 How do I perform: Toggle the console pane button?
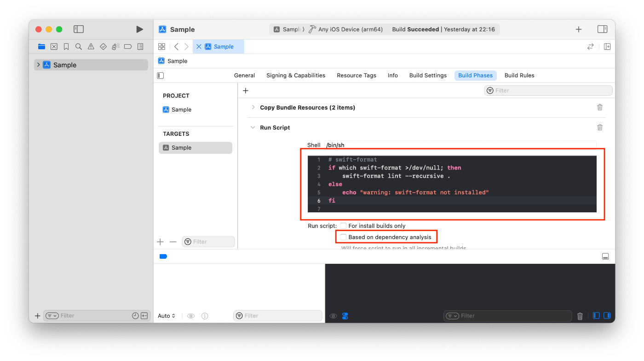coord(607,316)
